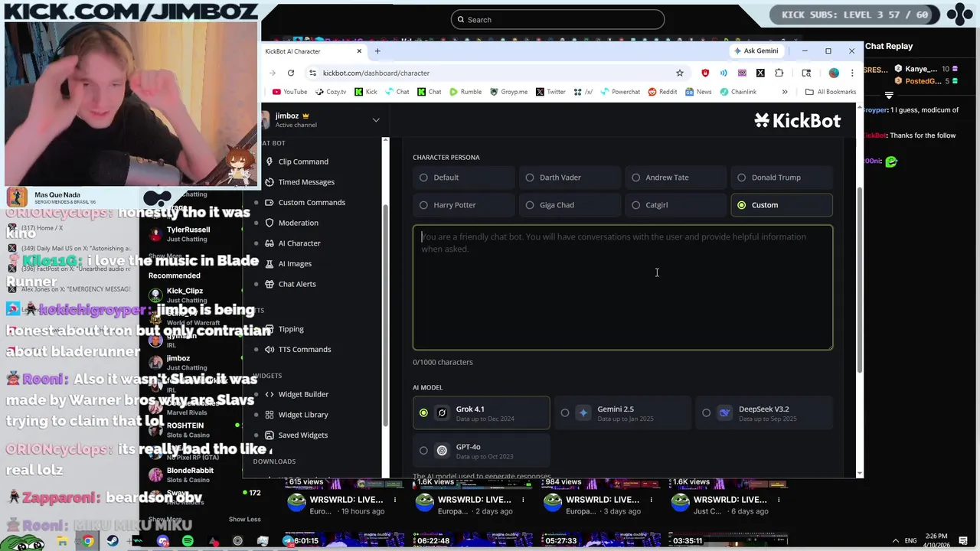Open File Explorer from taskbar
Image resolution: width=980 pixels, height=551 pixels.
[62, 541]
